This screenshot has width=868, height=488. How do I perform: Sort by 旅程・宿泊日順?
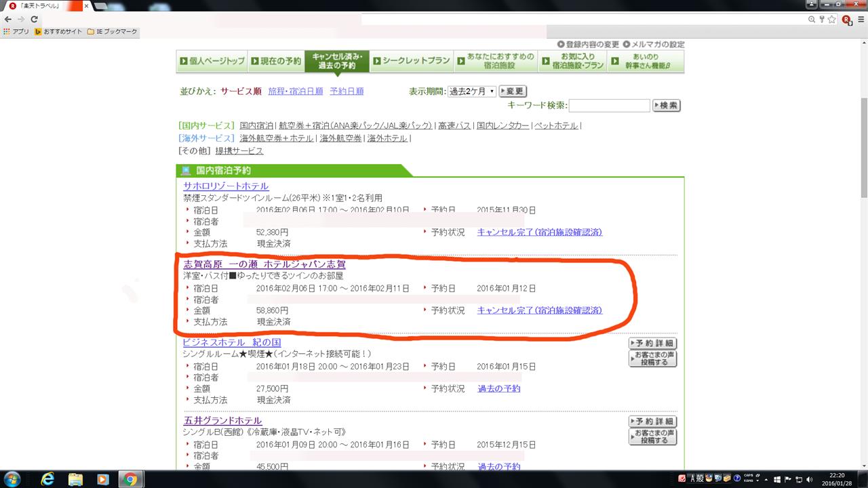[x=296, y=91]
